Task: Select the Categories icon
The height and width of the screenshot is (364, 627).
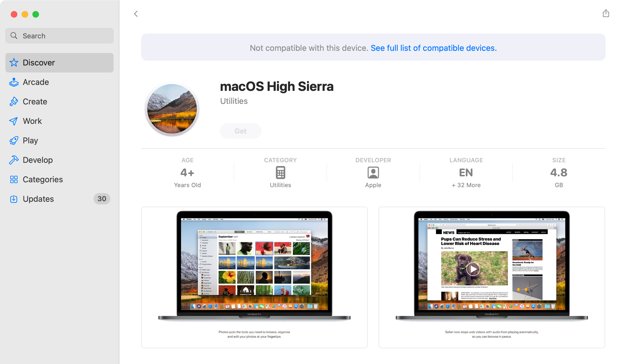Action: point(14,179)
